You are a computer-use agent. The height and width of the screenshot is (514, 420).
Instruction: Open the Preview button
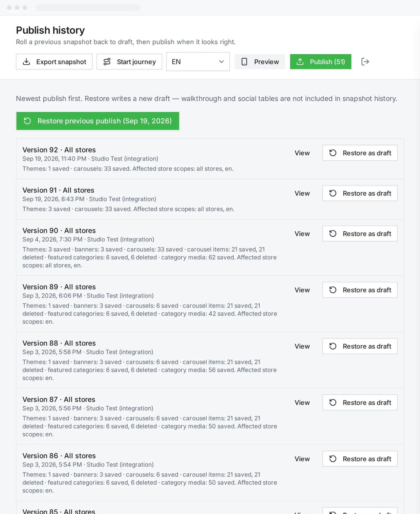coord(260,62)
